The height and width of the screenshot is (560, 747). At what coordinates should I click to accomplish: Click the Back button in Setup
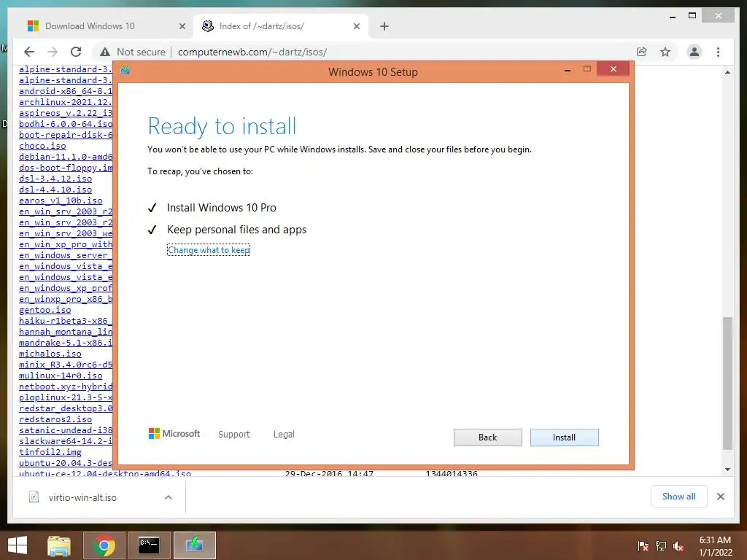tap(487, 437)
